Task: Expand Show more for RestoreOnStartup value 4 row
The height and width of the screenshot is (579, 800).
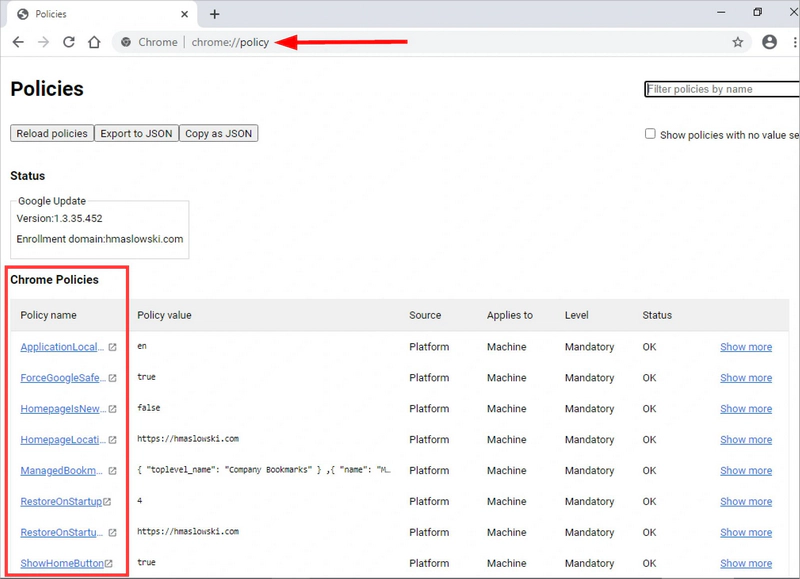Action: click(x=746, y=501)
